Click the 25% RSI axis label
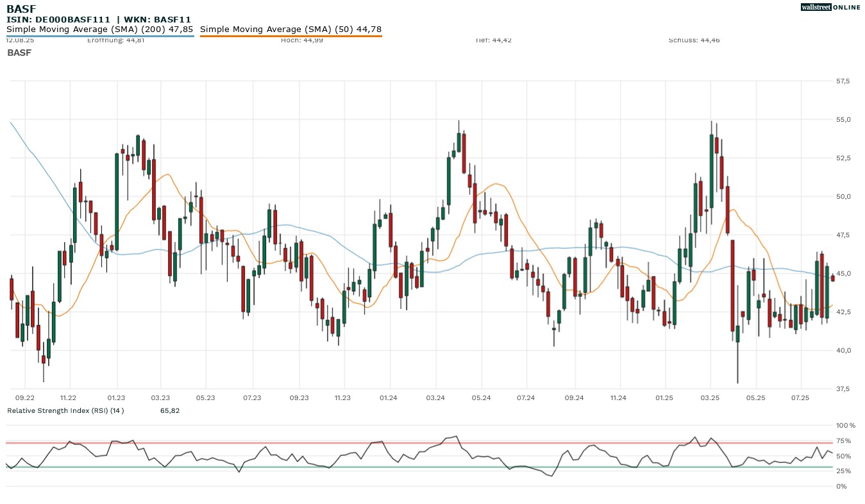The height and width of the screenshot is (504, 865). [x=843, y=471]
